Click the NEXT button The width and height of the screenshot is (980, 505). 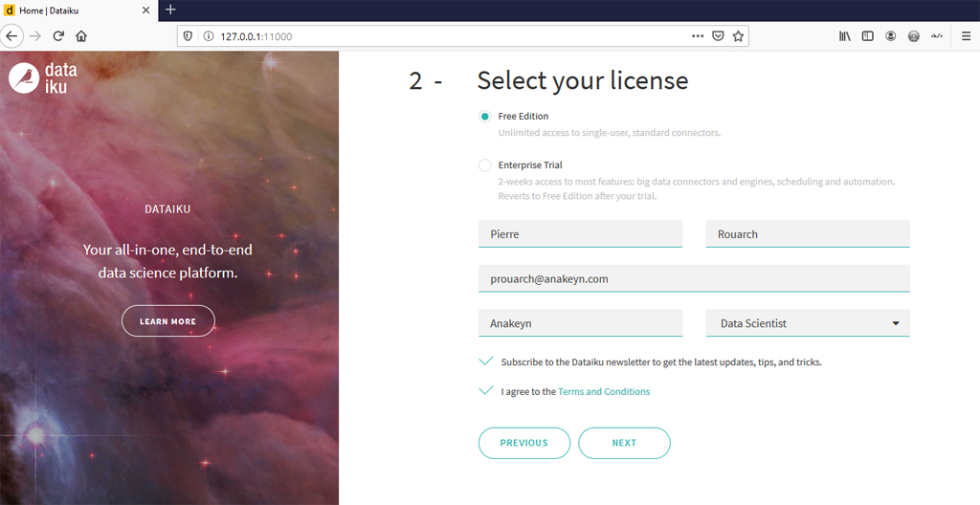624,443
